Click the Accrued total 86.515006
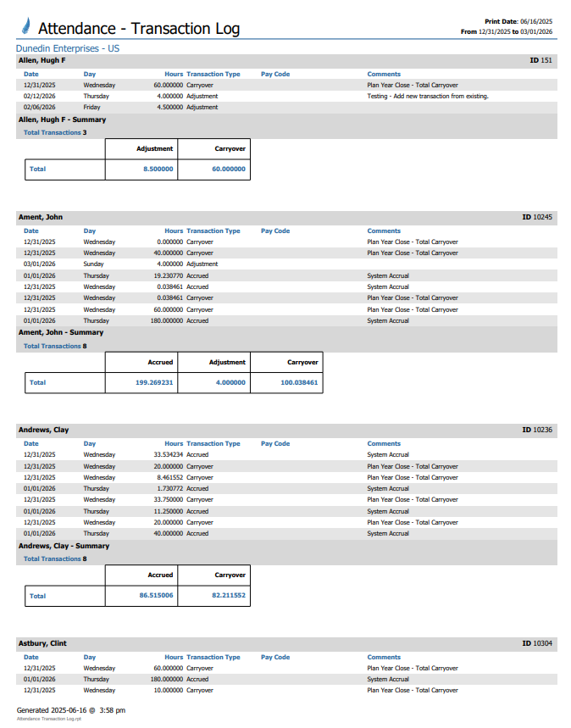Screen dimensions: 571x728 (156, 596)
